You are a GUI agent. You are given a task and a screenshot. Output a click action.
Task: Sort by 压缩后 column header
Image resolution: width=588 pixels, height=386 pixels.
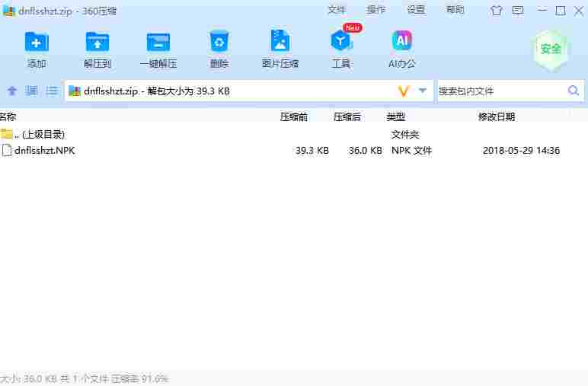[347, 117]
